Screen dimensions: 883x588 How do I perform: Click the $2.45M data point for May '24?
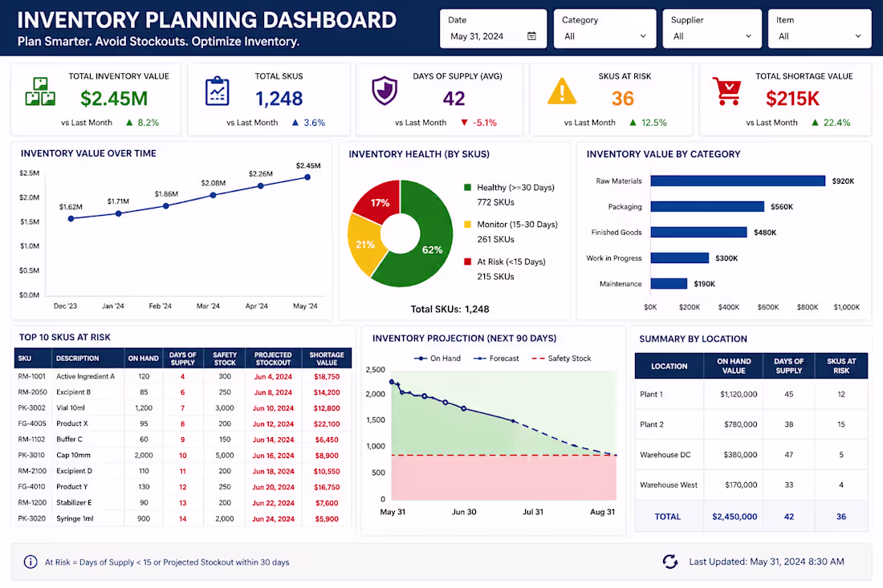(x=307, y=177)
